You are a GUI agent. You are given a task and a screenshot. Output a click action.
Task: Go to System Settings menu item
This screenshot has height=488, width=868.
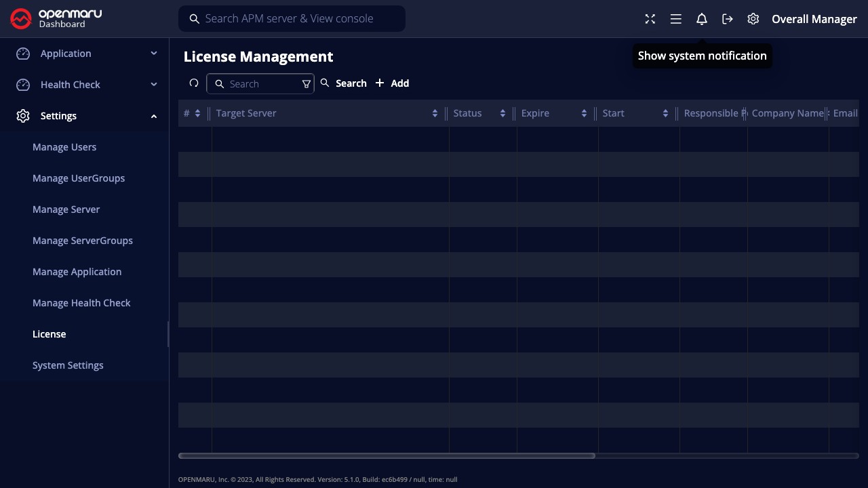pos(68,365)
